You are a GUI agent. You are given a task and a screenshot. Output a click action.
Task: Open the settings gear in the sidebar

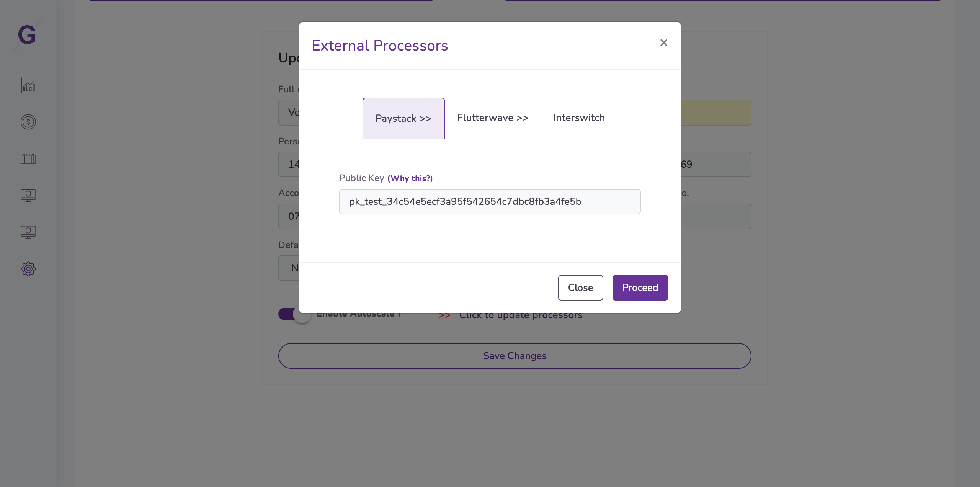(x=28, y=269)
